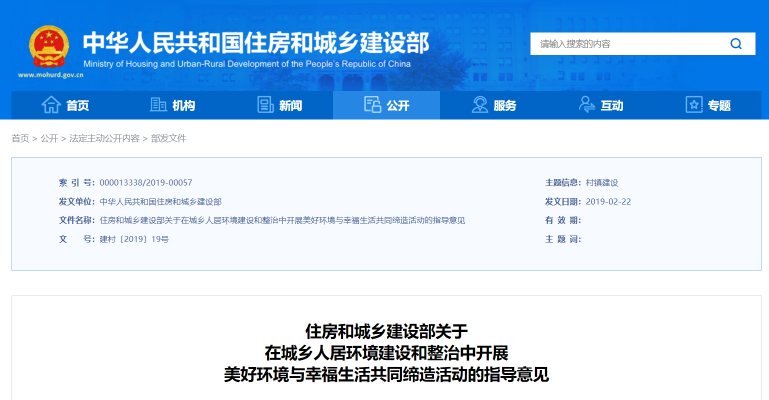Screen dimensions: 769x400
Task: Switch to the 新闻 navigation tab
Action: pos(290,106)
